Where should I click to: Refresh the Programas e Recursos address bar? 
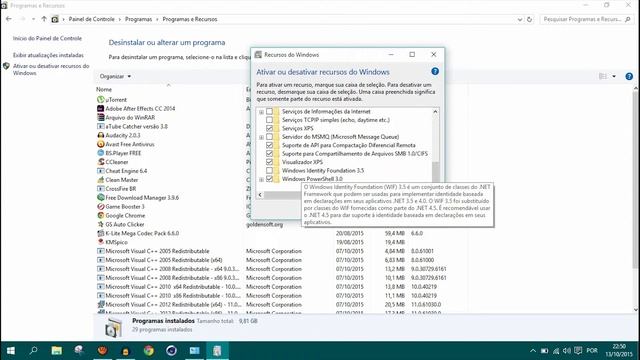[x=529, y=19]
